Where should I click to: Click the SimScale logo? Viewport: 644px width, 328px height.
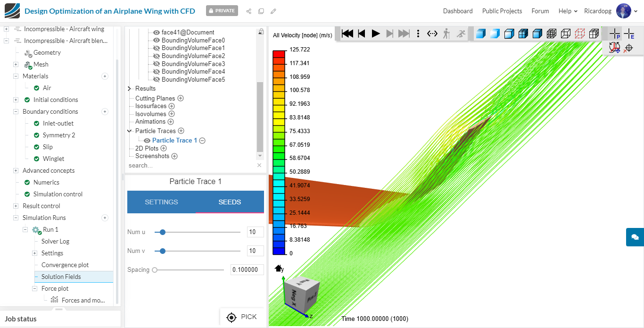[x=11, y=10]
